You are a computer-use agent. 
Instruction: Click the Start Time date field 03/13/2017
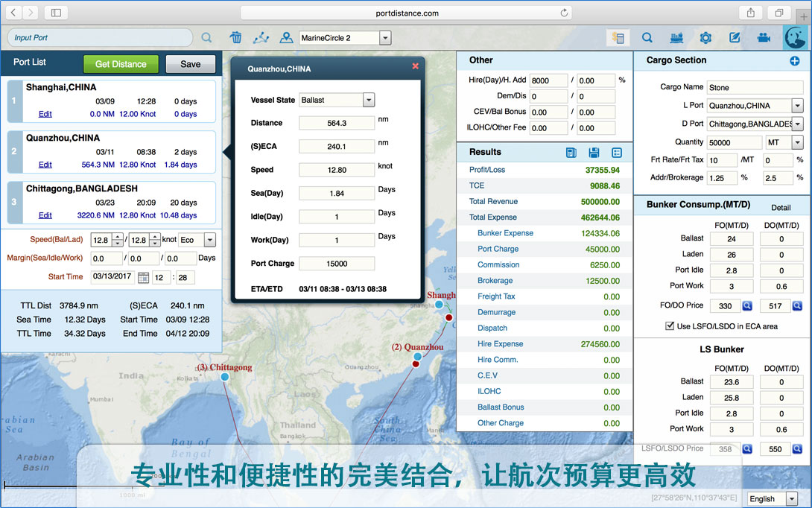pyautogui.click(x=112, y=276)
